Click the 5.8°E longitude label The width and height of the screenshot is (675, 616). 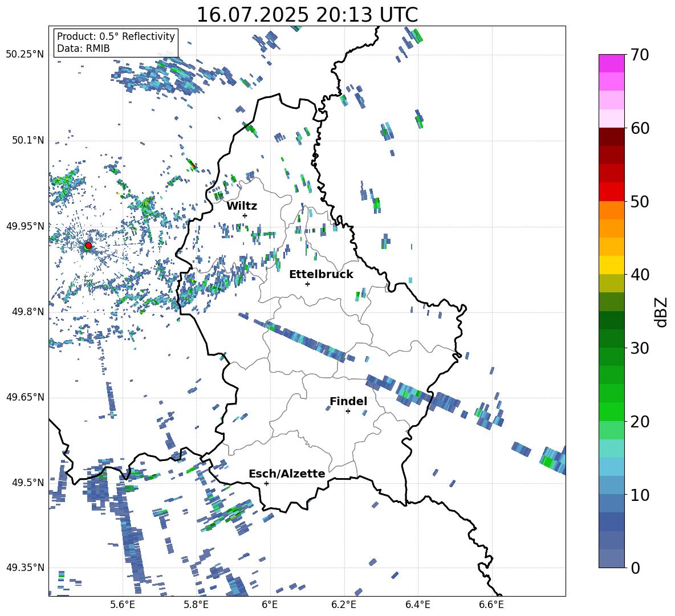(196, 605)
